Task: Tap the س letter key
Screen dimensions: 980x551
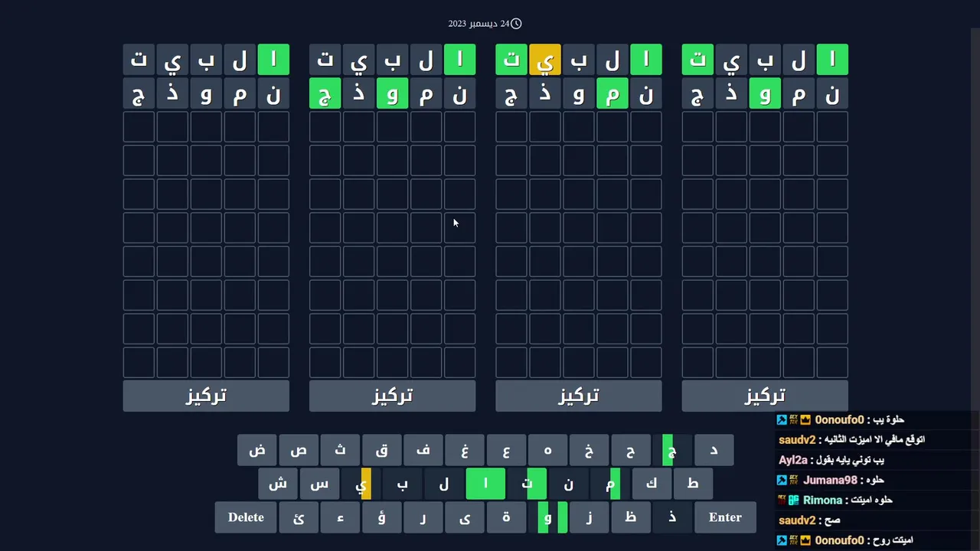Action: (x=319, y=484)
